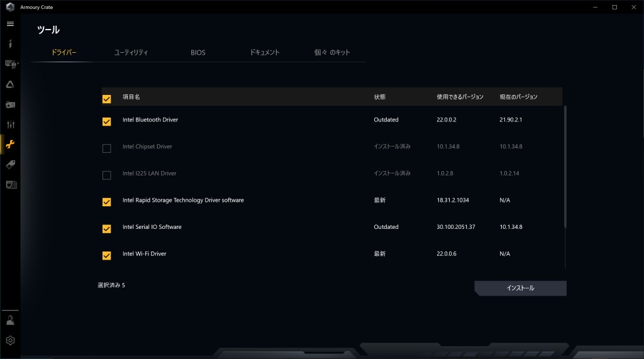Click available version 22.0.0.2
The width and height of the screenshot is (644, 359).
click(447, 119)
